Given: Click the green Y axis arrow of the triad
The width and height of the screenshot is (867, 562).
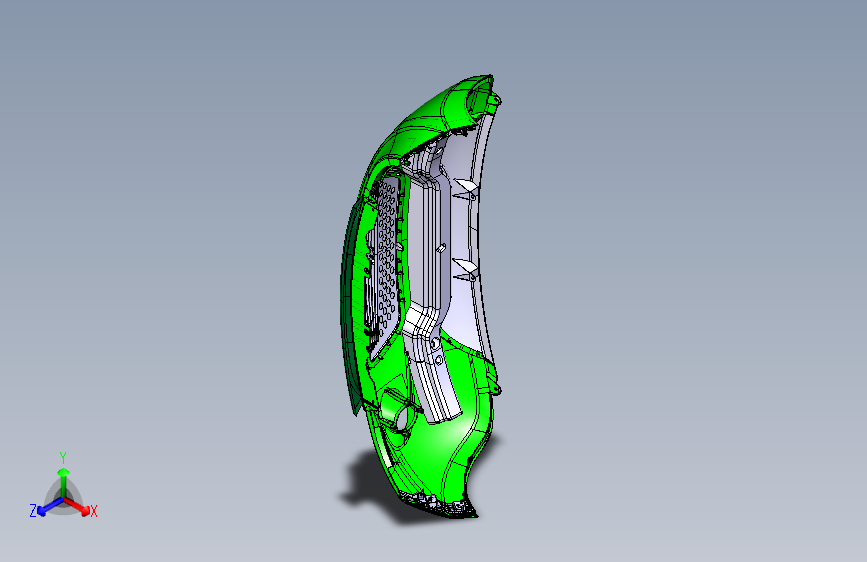Looking at the screenshot, I should coord(64,483).
